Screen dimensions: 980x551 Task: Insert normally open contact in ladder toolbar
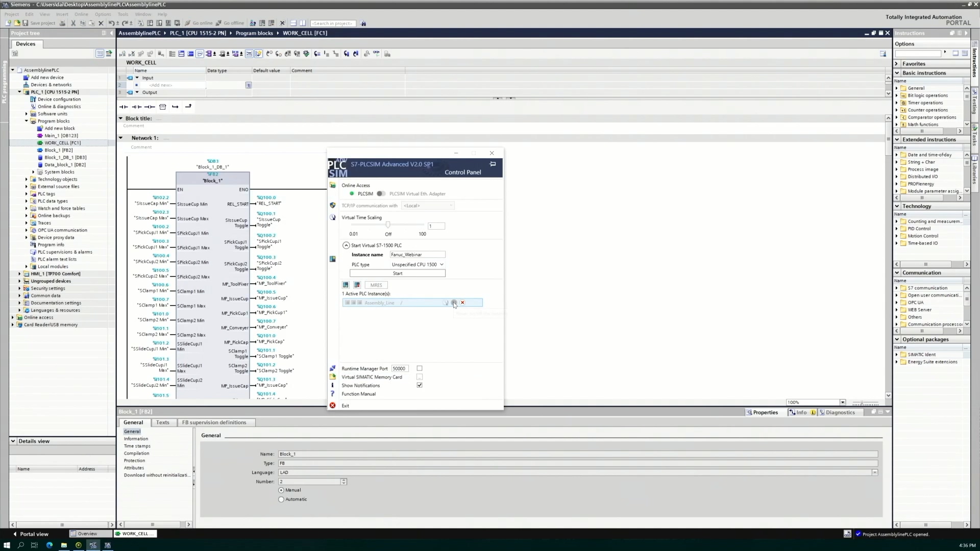coord(124,107)
